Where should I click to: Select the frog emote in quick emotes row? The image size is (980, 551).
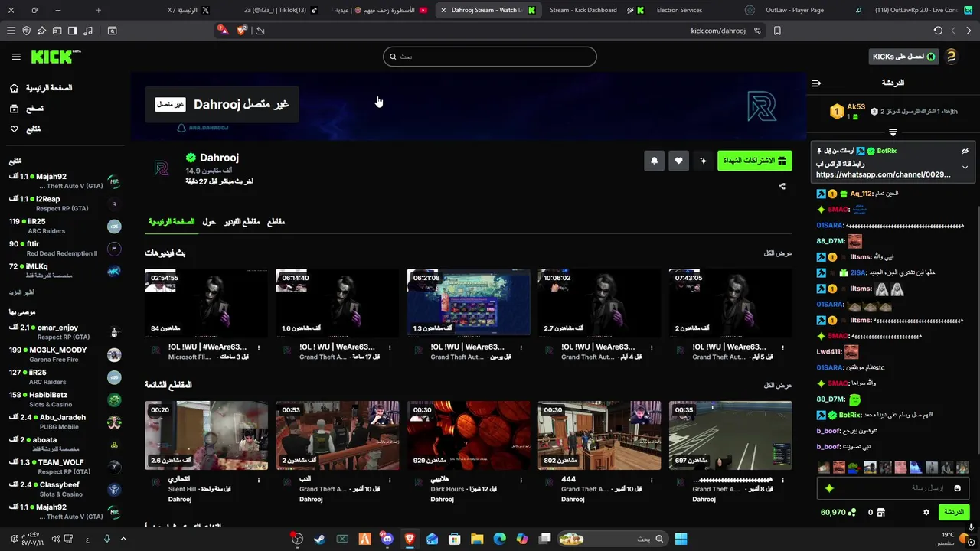(854, 468)
